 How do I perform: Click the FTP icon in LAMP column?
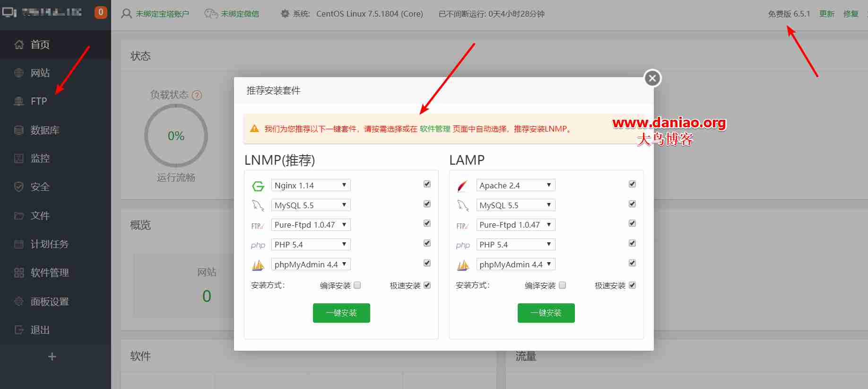coord(462,226)
